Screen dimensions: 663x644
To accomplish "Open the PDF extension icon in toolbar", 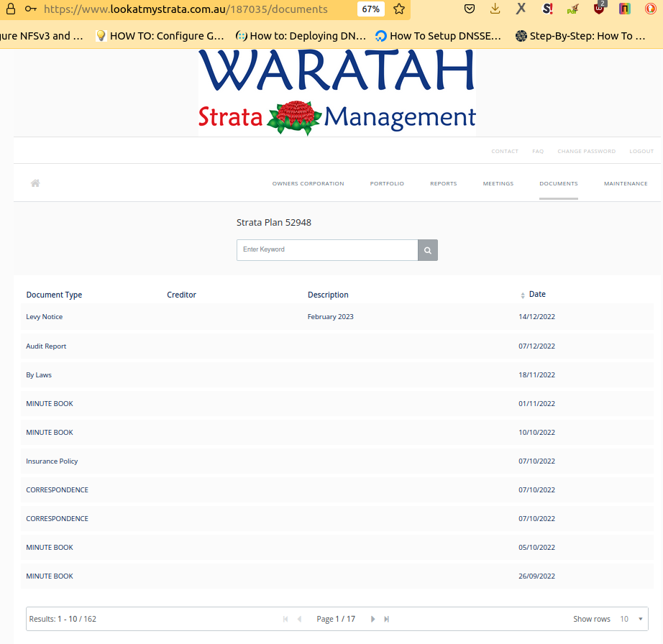I will click(573, 9).
